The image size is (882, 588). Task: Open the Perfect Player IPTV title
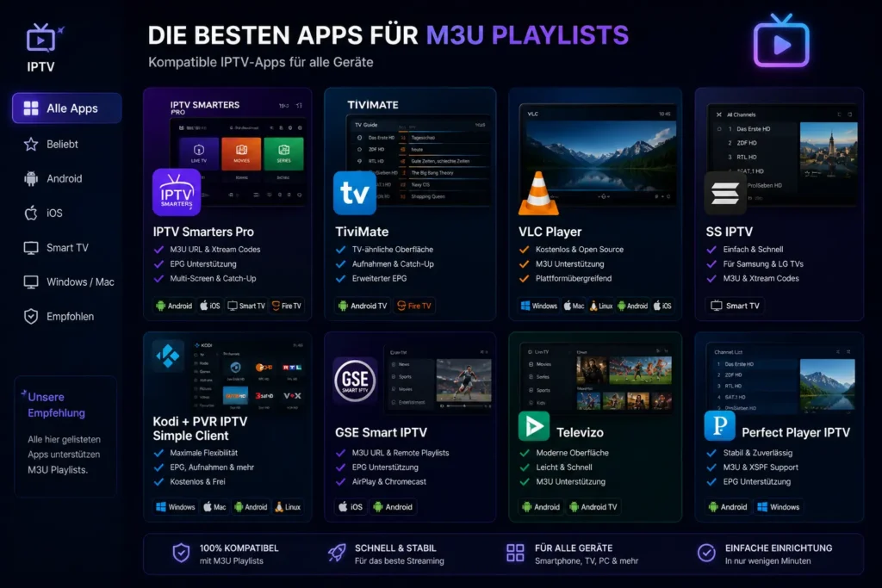point(795,432)
